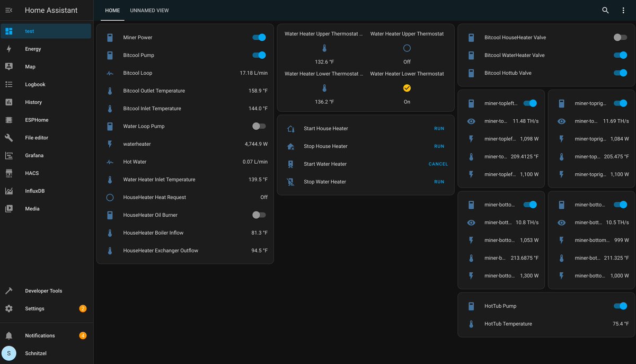This screenshot has height=364, width=636.
Task: Open the Grafana sidebar entry label
Action: [x=34, y=155]
